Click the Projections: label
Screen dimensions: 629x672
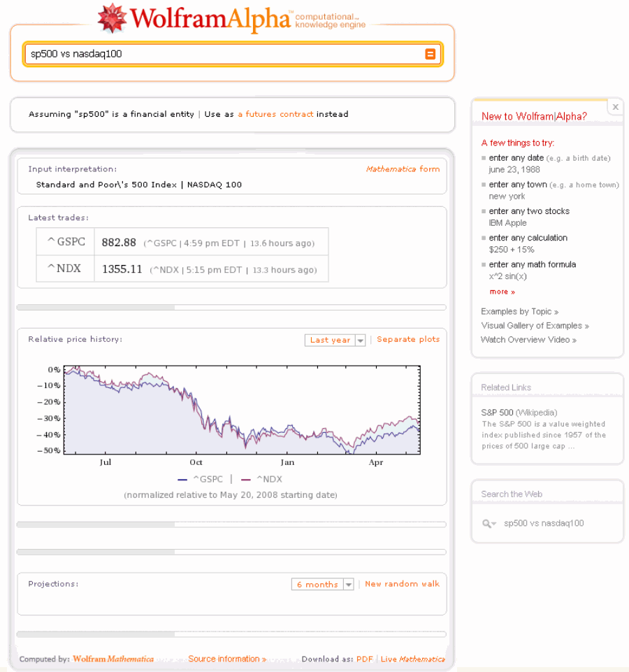click(53, 584)
